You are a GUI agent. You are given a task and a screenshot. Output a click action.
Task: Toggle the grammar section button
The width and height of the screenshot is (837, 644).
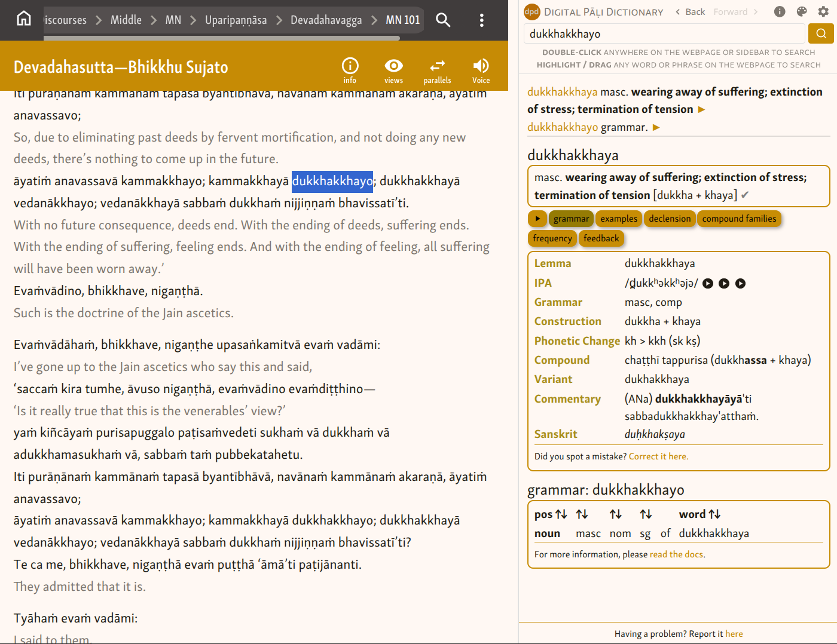coord(571,219)
